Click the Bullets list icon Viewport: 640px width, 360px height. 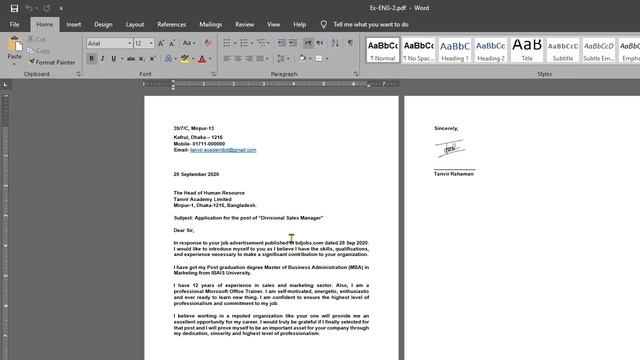pos(227,43)
